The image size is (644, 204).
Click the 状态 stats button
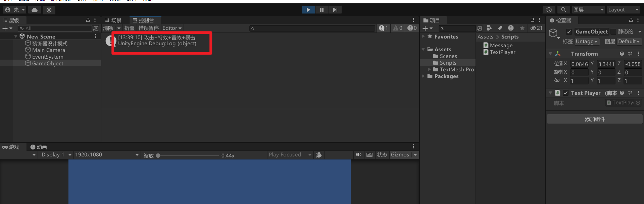point(382,155)
